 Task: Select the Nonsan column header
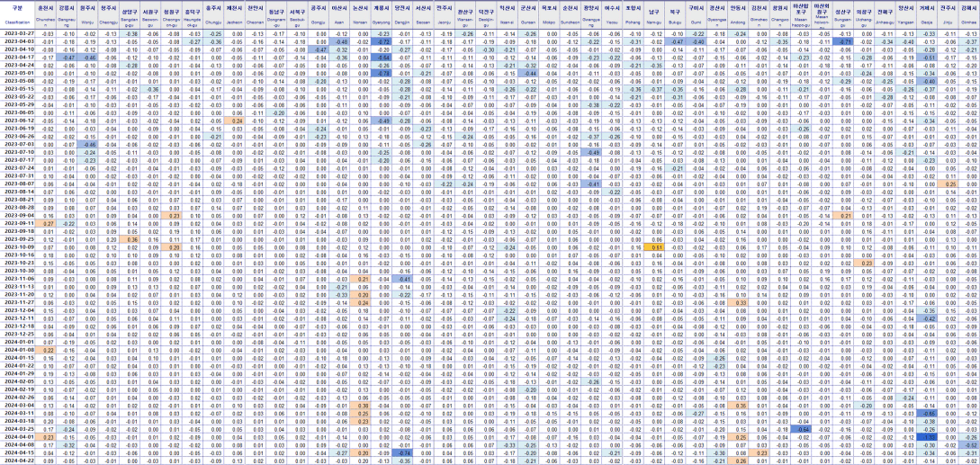point(361,15)
